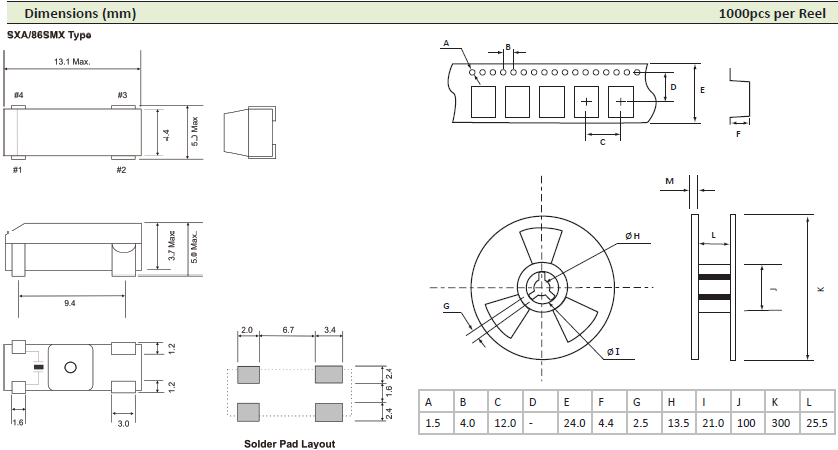Click the small circle in component bottom view
838x450 pixels.
[x=69, y=367]
